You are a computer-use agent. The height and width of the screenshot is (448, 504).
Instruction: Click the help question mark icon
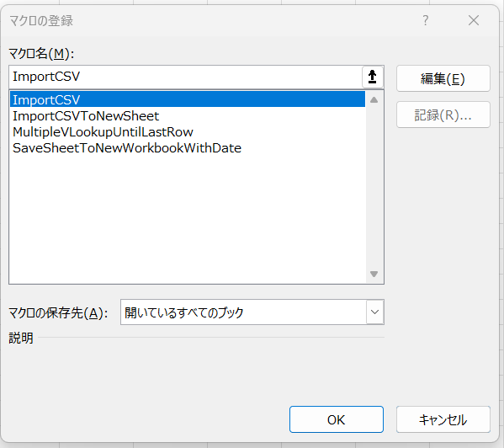click(425, 20)
